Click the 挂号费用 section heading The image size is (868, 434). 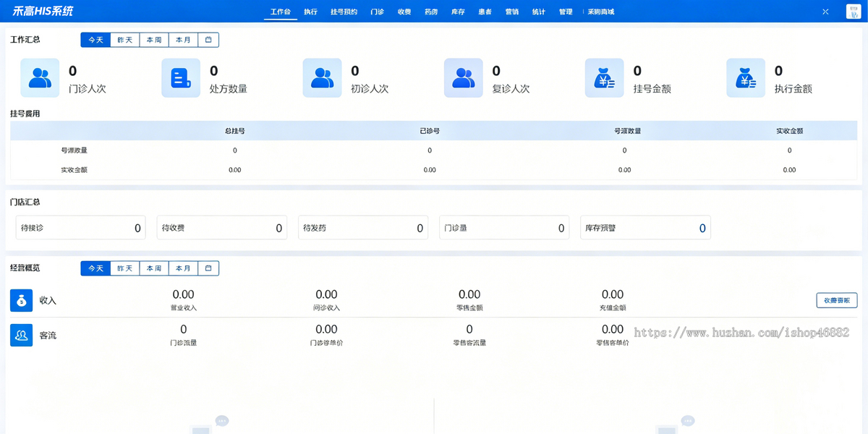(25, 114)
